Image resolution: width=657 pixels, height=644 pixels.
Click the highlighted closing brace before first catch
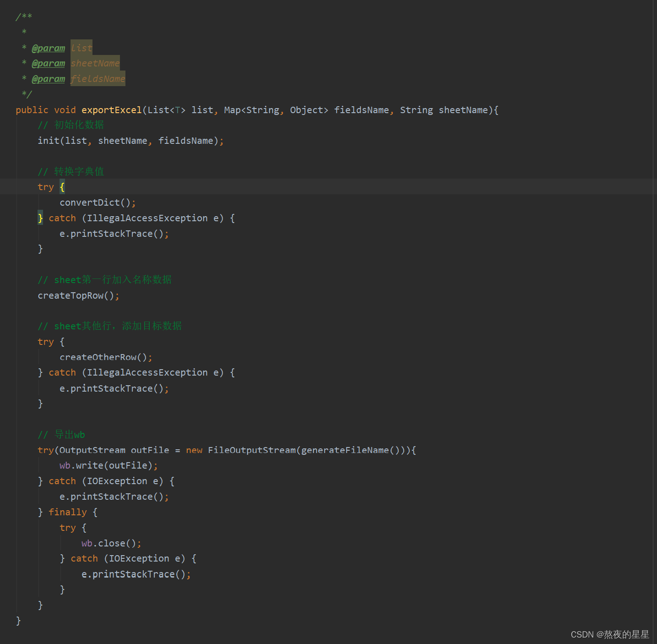click(x=40, y=218)
